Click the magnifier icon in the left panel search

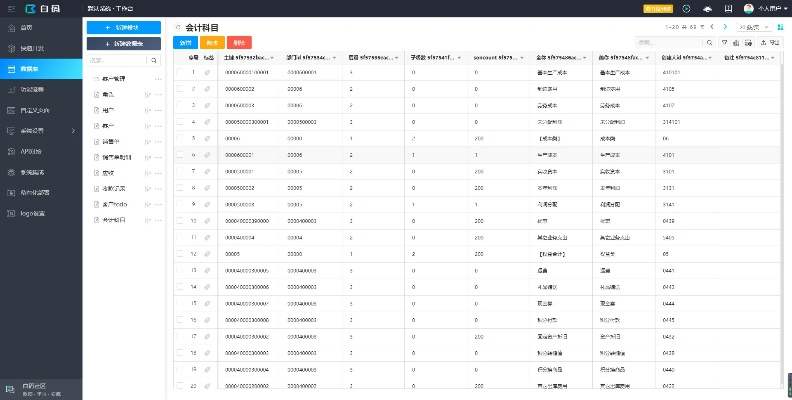click(154, 60)
